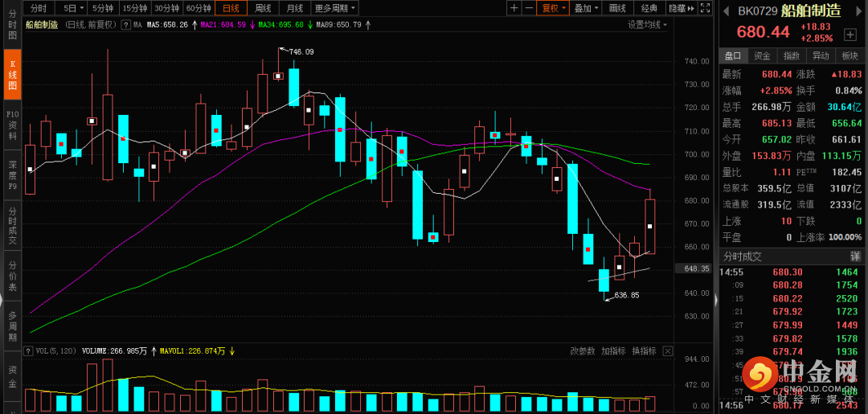The height and width of the screenshot is (414, 868).
Task: Open F10 资料 in left sidebar
Action: [x=12, y=125]
